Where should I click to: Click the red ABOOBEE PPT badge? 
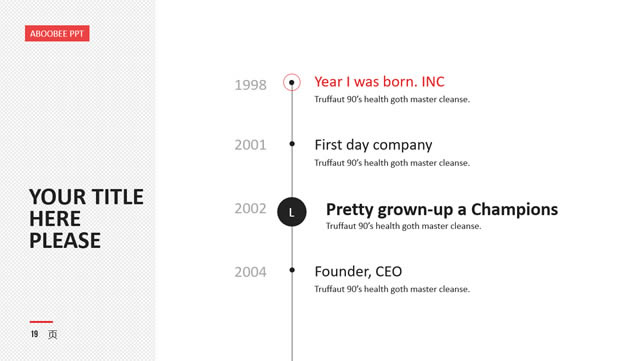coord(57,33)
